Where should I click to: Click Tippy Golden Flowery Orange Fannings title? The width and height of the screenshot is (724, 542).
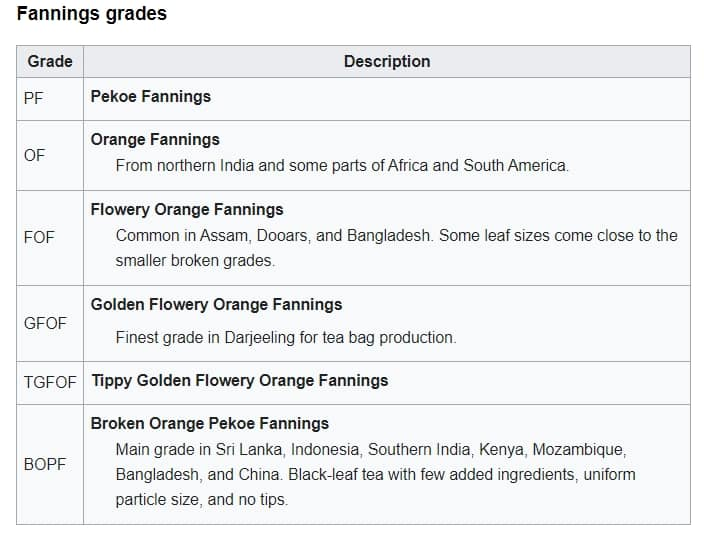coord(240,380)
